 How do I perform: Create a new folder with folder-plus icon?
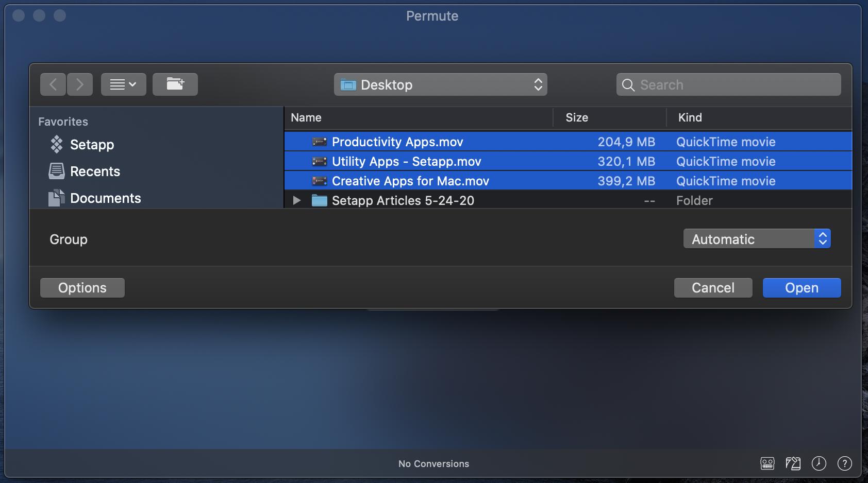pos(175,84)
